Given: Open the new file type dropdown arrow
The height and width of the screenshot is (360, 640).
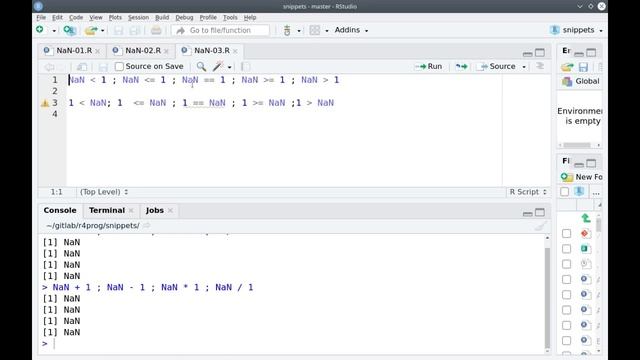Looking at the screenshot, I should 54,31.
